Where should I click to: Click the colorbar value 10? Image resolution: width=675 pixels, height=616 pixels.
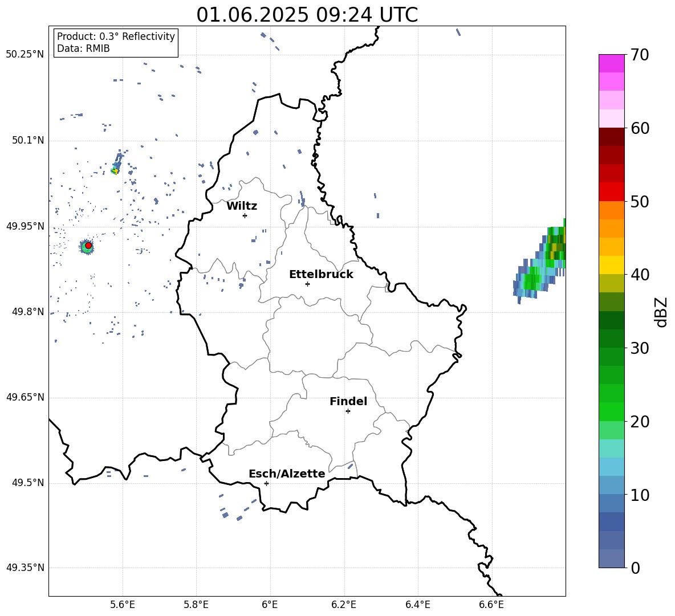(640, 495)
